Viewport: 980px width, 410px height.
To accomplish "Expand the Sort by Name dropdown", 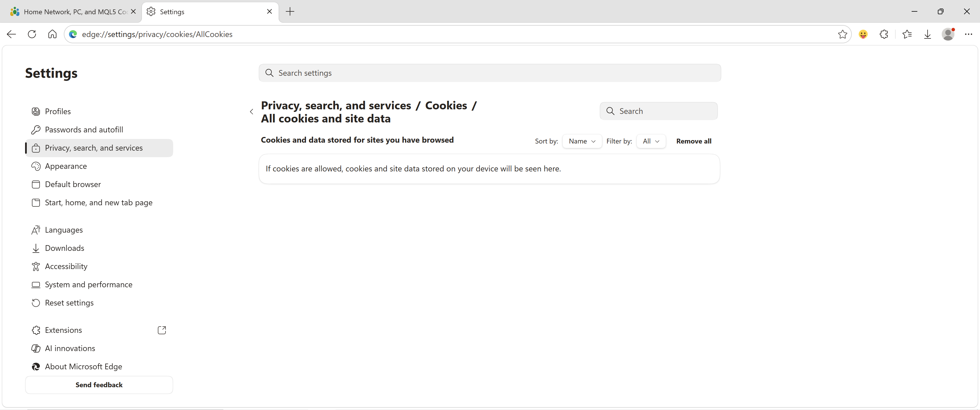I will 582,141.
